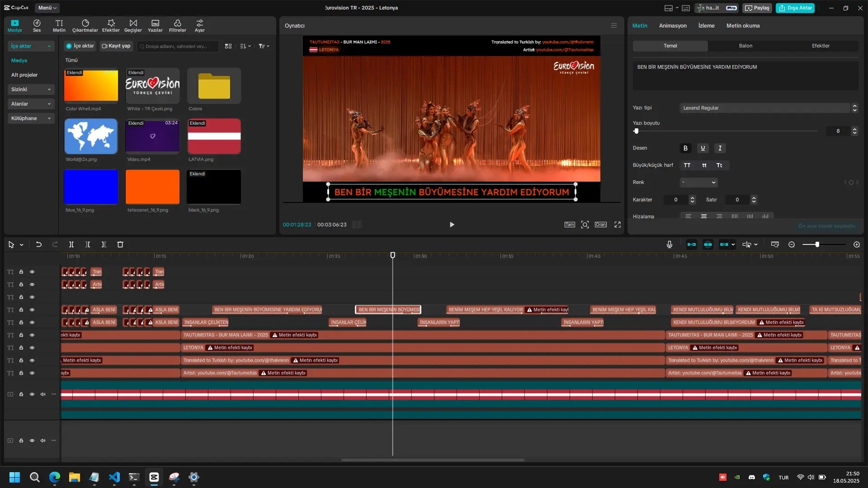Click the Oran ratio button in player
The height and width of the screenshot is (488, 868).
click(601, 225)
